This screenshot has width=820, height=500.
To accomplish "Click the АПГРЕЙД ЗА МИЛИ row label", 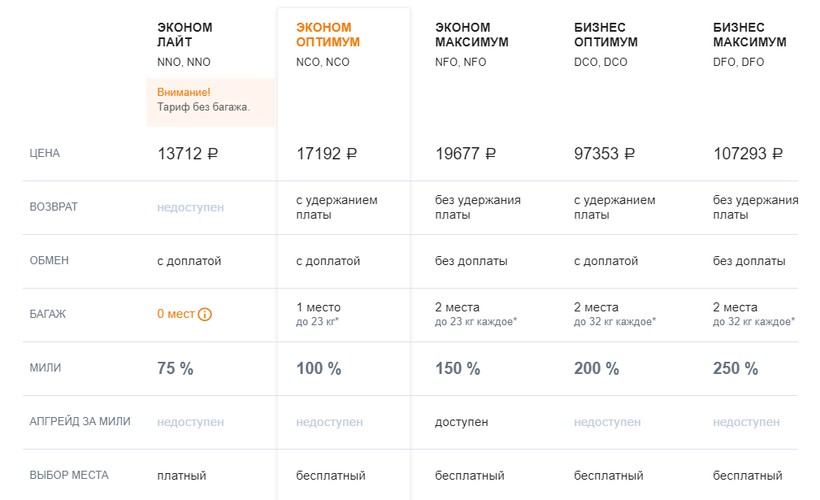I will coord(81,422).
